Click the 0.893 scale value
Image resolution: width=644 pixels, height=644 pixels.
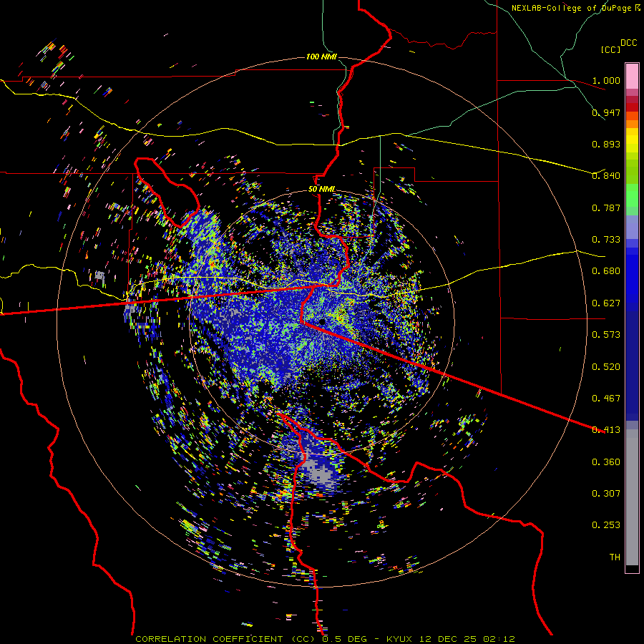click(x=606, y=144)
